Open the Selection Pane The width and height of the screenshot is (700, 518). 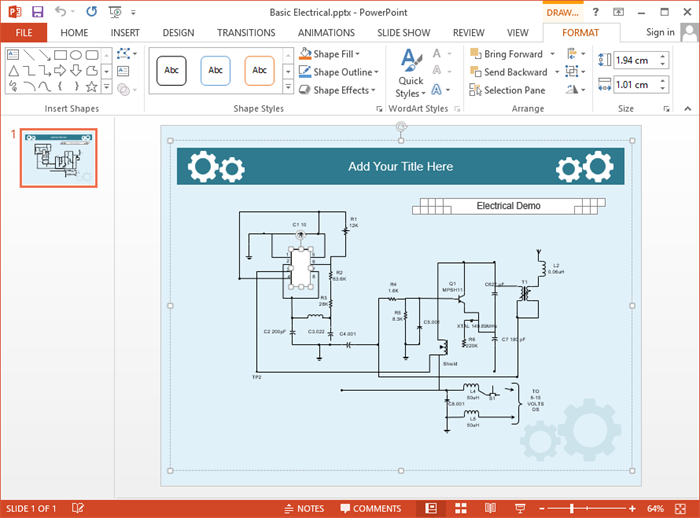pyautogui.click(x=507, y=90)
